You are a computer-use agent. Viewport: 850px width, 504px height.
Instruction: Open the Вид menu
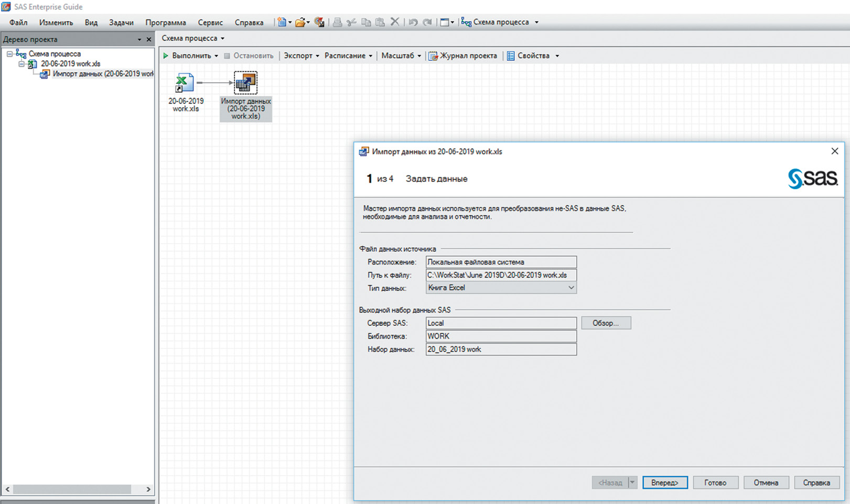coord(91,23)
